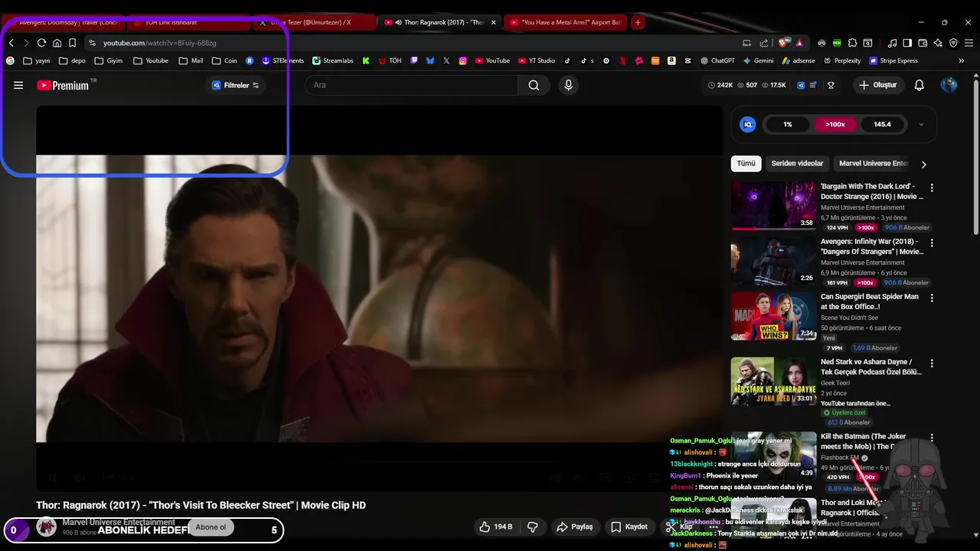Open the Streamlabs bookmark
Image resolution: width=980 pixels, height=551 pixels.
pyautogui.click(x=333, y=60)
